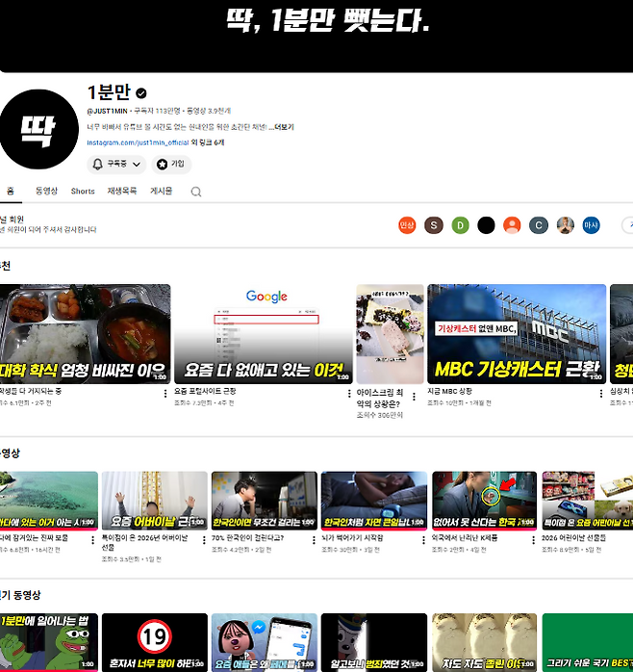Click the brown S member avatar
This screenshot has height=672, width=633.
434,225
